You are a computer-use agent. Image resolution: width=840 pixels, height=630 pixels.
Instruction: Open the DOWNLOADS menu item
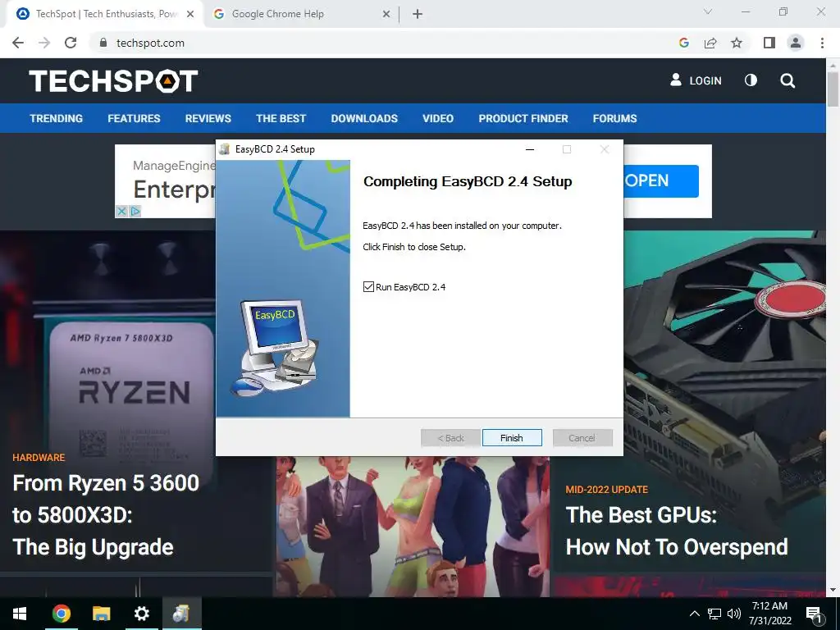[364, 118]
